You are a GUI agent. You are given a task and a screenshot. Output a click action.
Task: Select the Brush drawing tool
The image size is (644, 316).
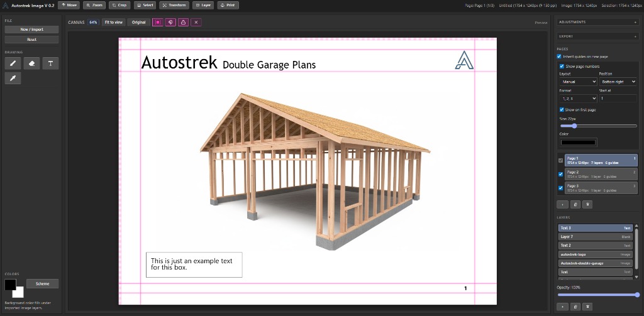[13, 63]
